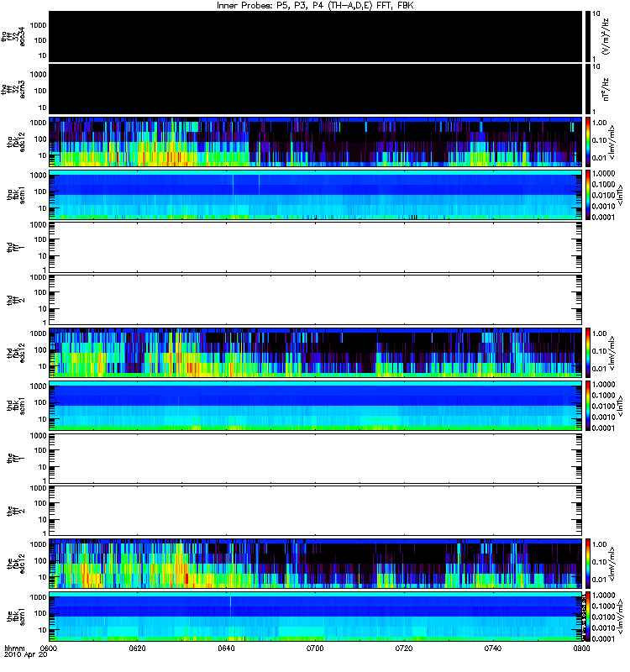The width and height of the screenshot is (630, 672).
Task: Select the thd fbk edc12 spectrogram panel
Action: 315,353
